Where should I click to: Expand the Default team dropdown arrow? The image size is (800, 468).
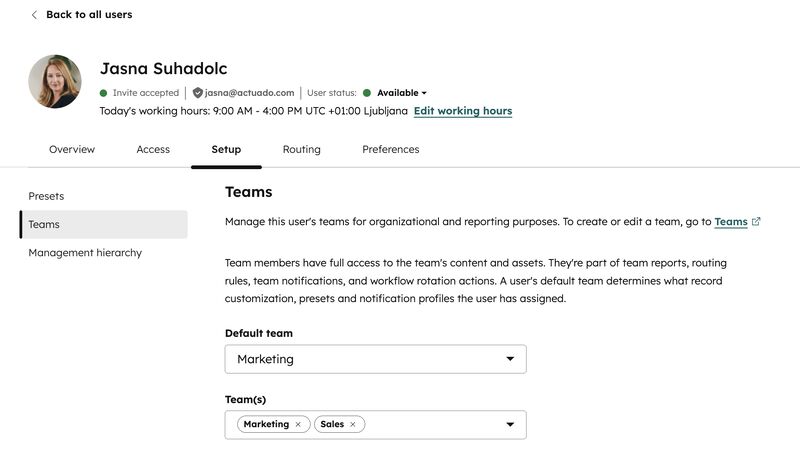point(510,359)
